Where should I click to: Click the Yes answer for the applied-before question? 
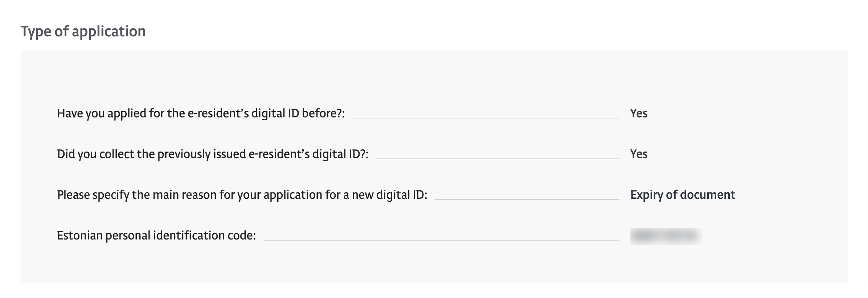point(639,113)
